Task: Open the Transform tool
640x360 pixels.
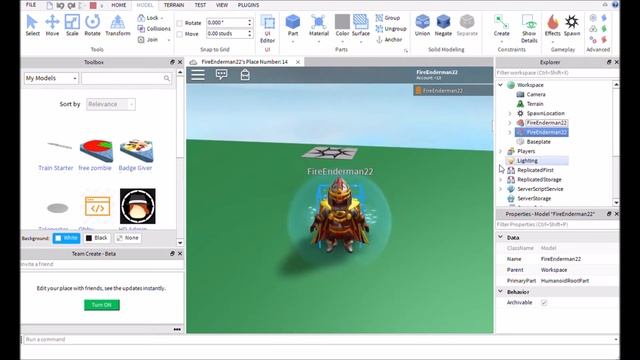Action: 118,25
